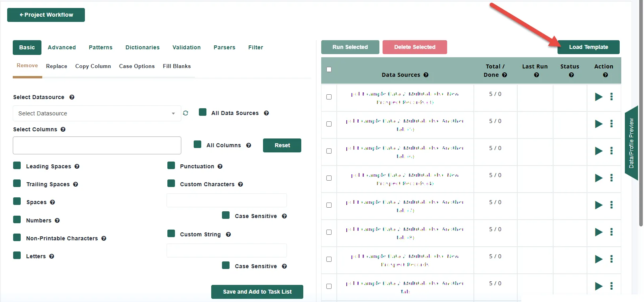The width and height of the screenshot is (644, 302).
Task: Enable the Leading Spaces checkbox
Action: (x=17, y=166)
